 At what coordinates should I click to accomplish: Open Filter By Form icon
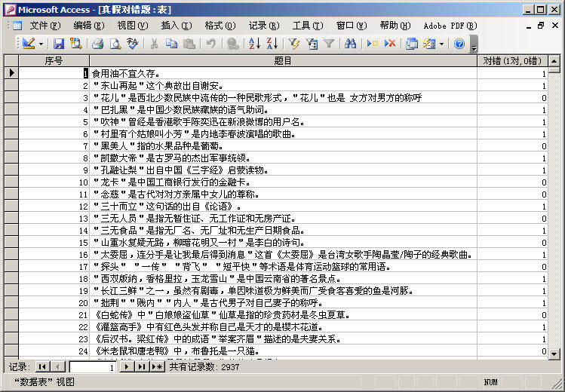[312, 44]
